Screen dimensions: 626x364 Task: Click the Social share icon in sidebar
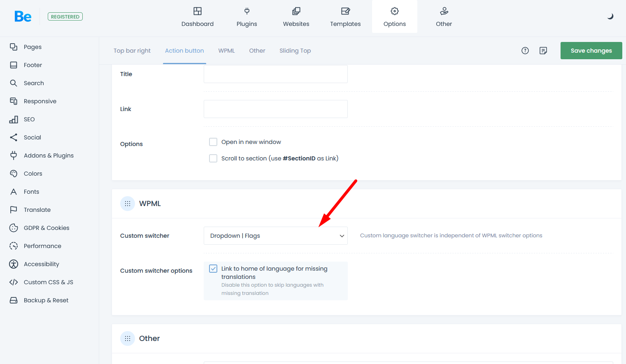[x=14, y=137]
